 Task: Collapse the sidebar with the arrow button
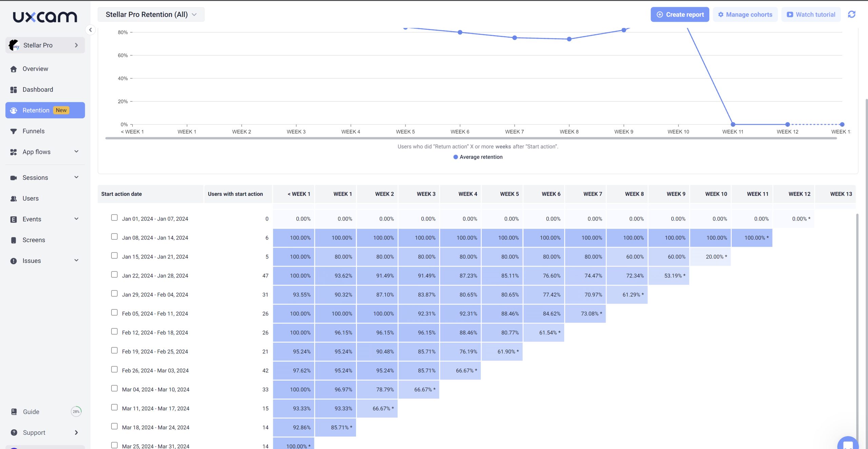tap(90, 30)
